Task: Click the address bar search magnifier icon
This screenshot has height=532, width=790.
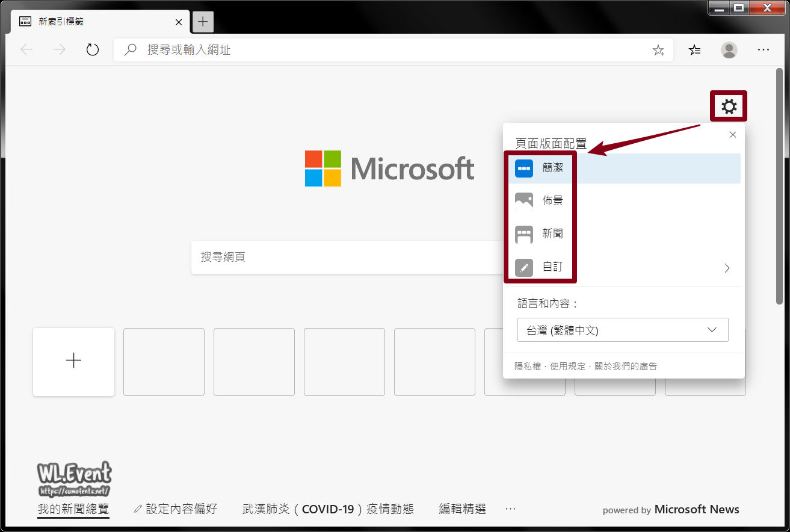Action: [130, 50]
